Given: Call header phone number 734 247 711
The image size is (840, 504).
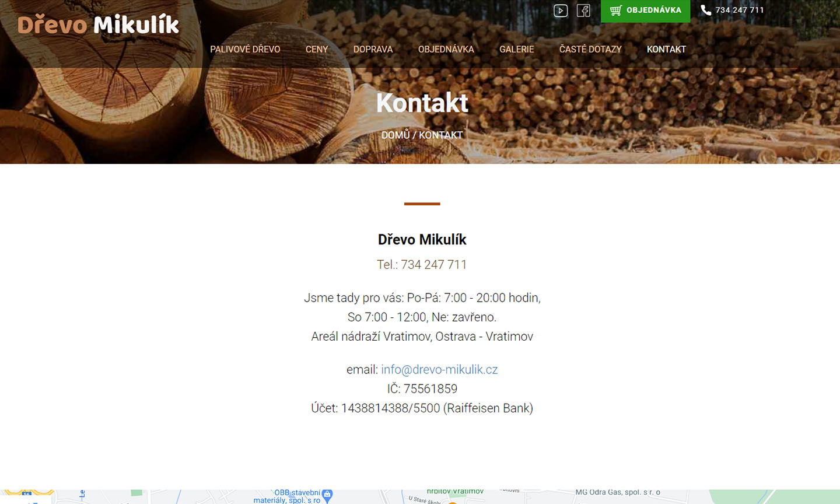Looking at the screenshot, I should pyautogui.click(x=739, y=10).
